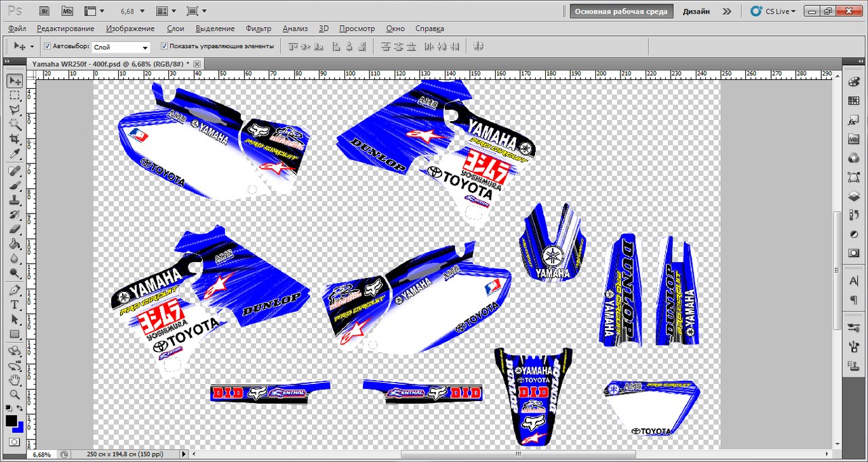
Task: Open the Изображение menu
Action: pyautogui.click(x=130, y=28)
